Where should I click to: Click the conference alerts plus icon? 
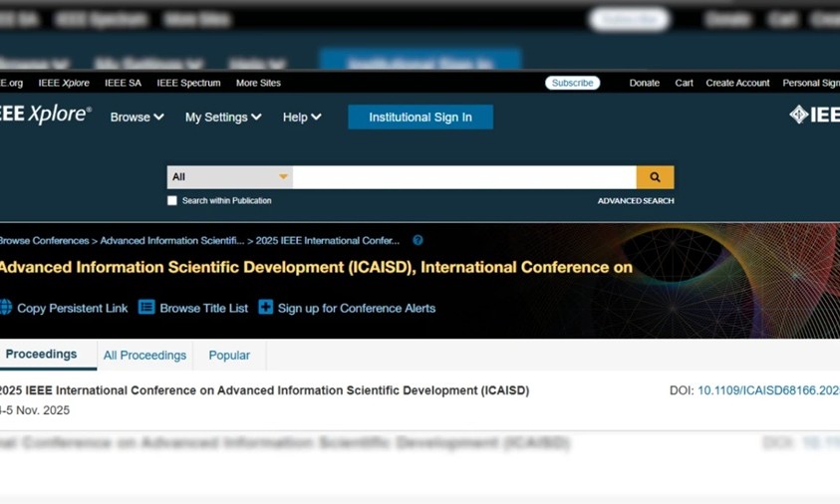point(265,308)
